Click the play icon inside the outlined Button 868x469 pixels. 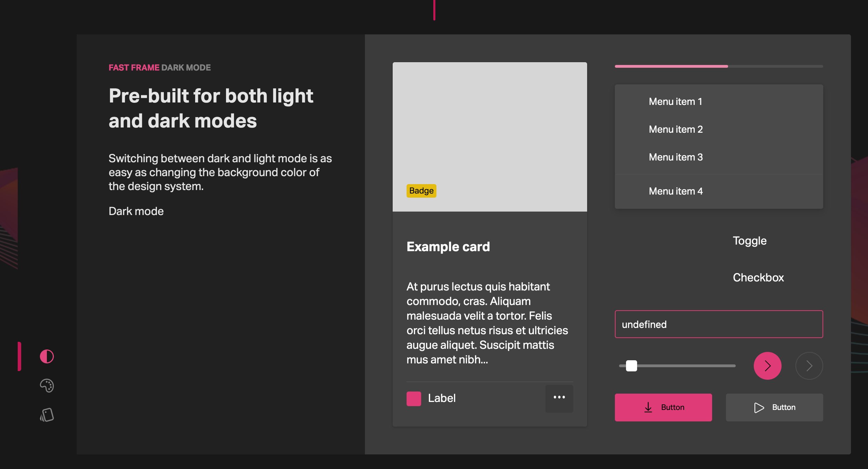coord(759,407)
